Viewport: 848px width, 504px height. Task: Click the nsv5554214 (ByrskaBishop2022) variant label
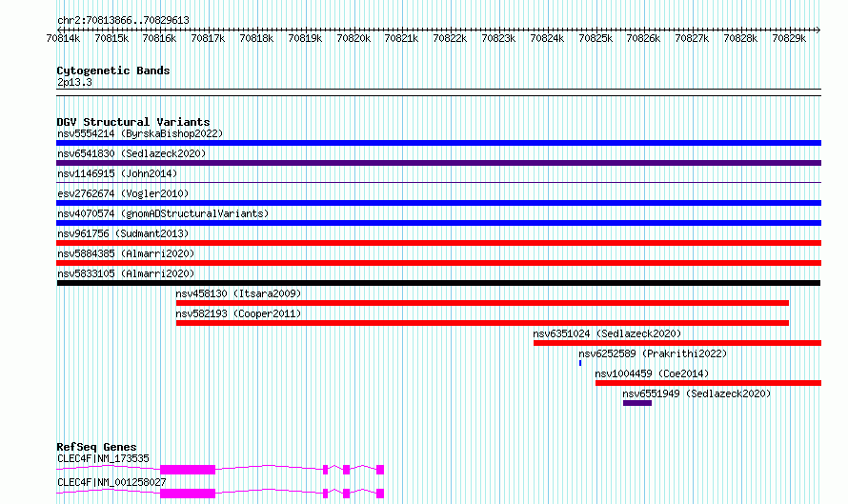(140, 133)
